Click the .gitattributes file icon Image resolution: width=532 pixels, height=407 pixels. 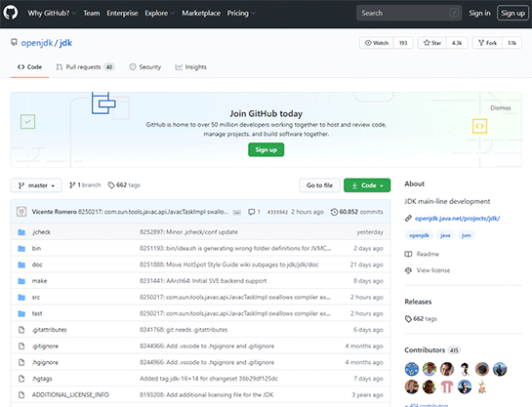tap(21, 330)
